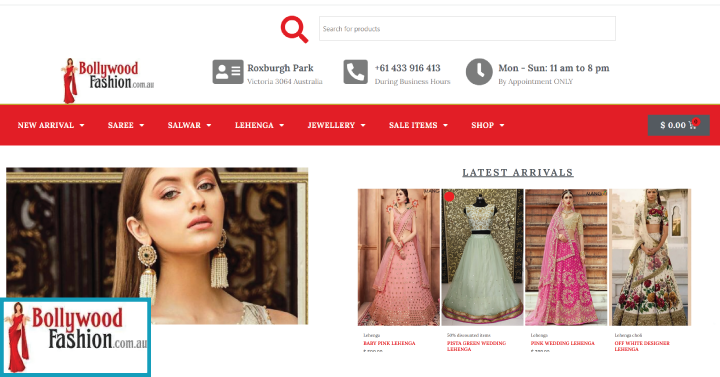The image size is (720, 377).
Task: Expand the Saree dropdown arrow
Action: [141, 125]
